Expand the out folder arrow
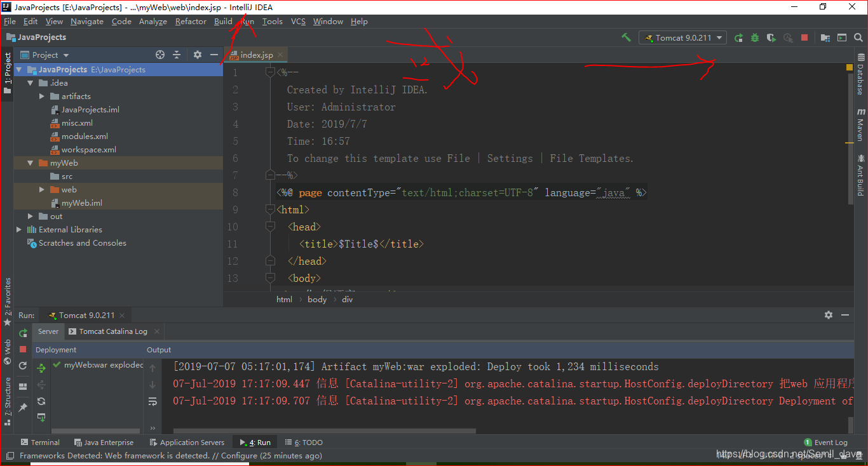The width and height of the screenshot is (868, 466). 30,216
